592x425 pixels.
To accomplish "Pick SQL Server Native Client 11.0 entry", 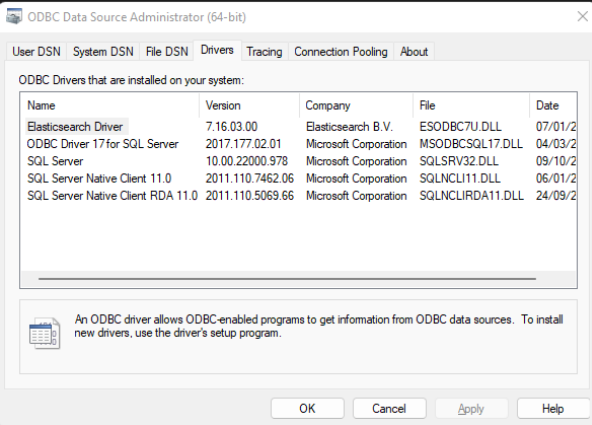I will tap(298, 178).
